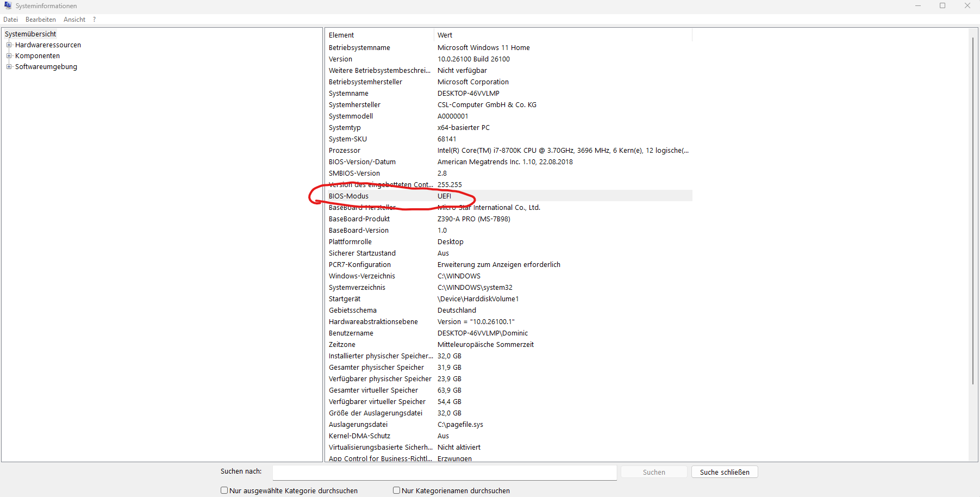Open the ? help menu
The image size is (980, 497).
click(94, 20)
